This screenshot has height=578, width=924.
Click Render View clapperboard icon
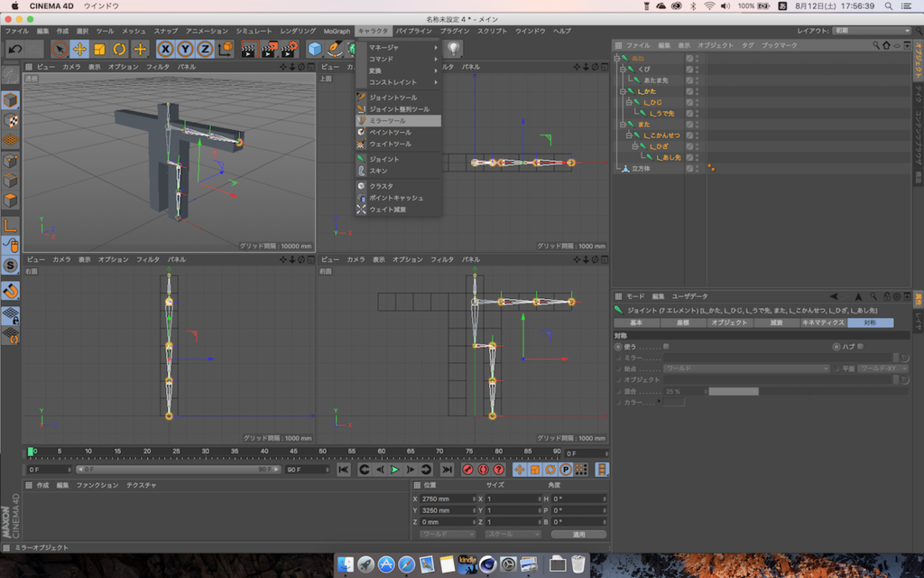(x=249, y=49)
